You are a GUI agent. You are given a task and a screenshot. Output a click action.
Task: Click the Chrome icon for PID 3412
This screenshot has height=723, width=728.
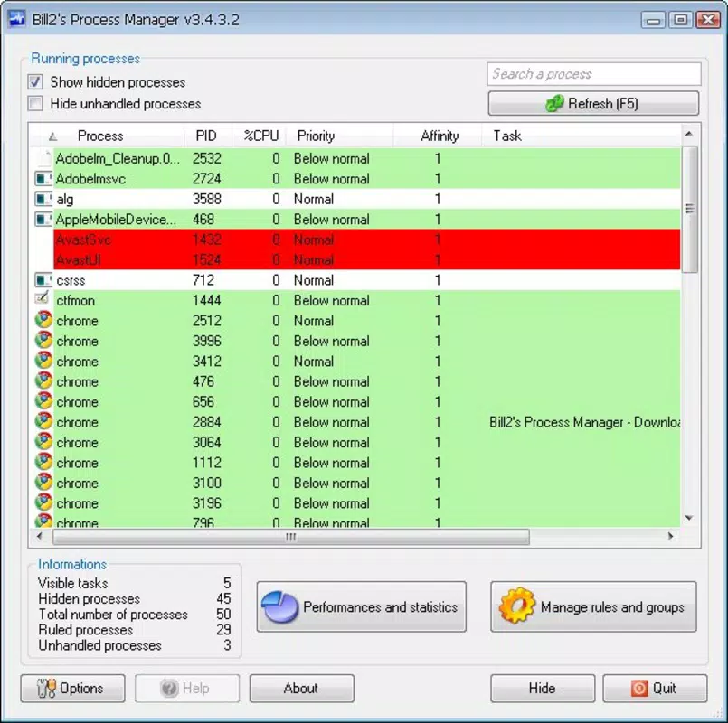(x=43, y=361)
